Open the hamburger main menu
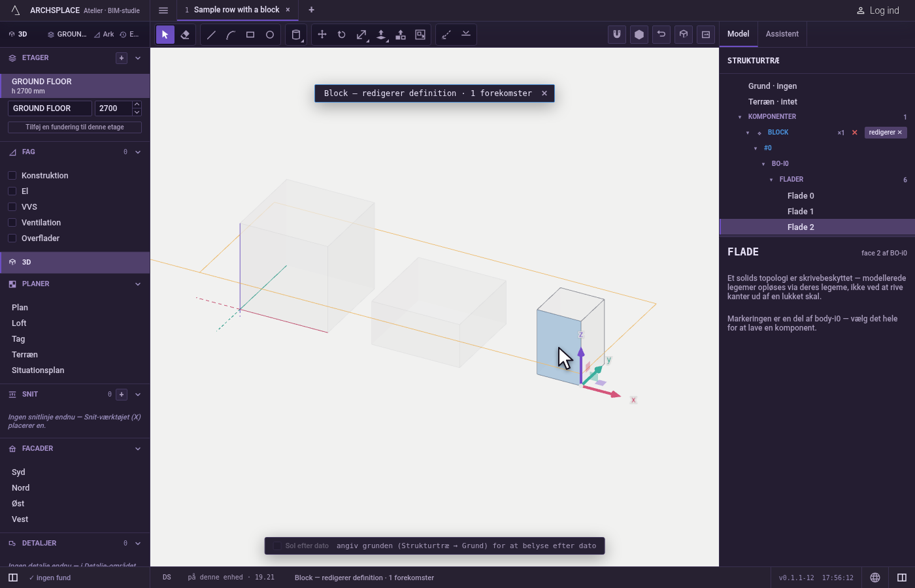 pos(163,10)
